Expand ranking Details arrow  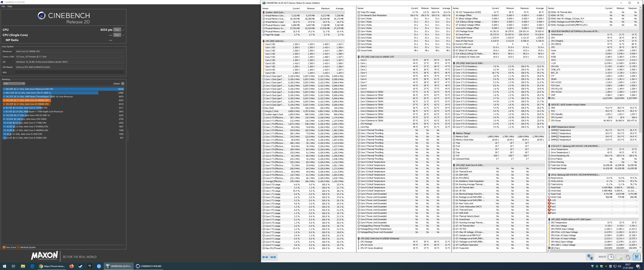click(x=123, y=83)
